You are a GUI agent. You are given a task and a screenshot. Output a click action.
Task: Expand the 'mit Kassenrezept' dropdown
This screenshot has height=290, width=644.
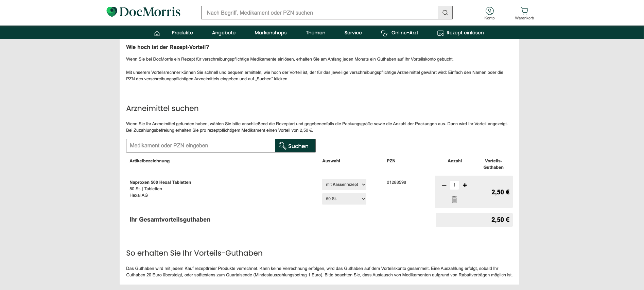coord(344,184)
